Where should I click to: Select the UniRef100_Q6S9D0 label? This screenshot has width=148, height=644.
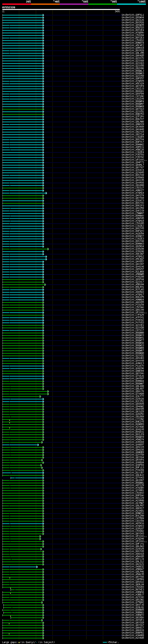click(x=133, y=617)
